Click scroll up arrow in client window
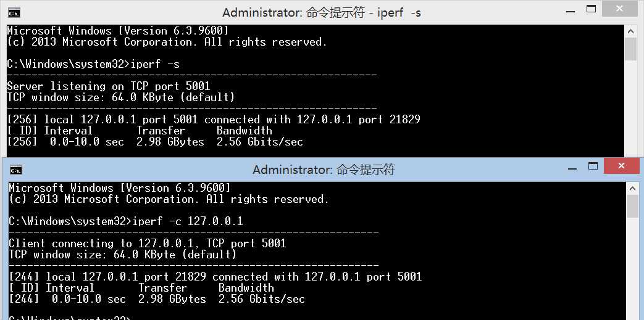Viewport: 644px width, 320px height. click(x=632, y=188)
